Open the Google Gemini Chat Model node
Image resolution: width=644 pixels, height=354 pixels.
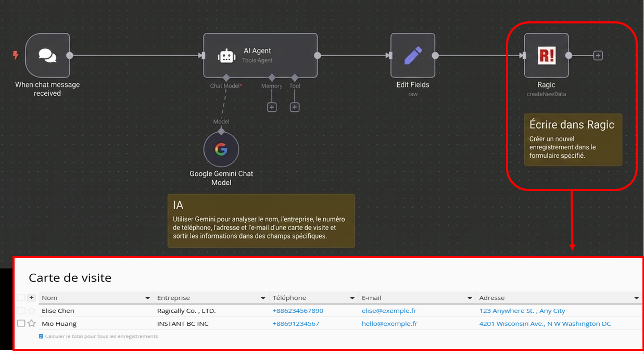[221, 150]
